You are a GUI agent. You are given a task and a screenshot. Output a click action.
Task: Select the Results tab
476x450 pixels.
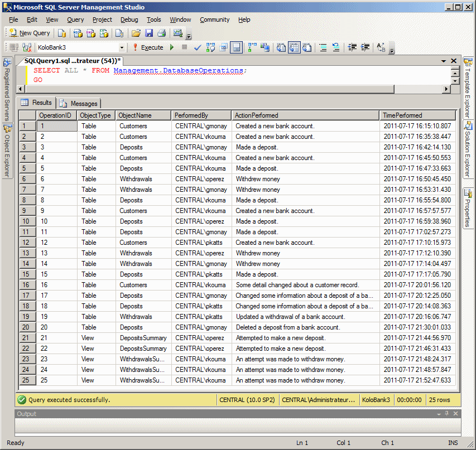click(x=36, y=103)
